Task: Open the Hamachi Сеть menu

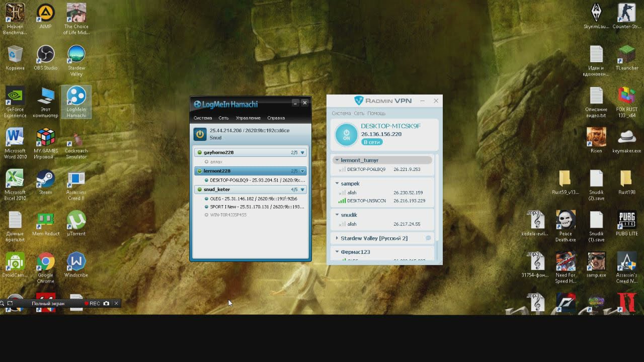Action: [x=223, y=118]
